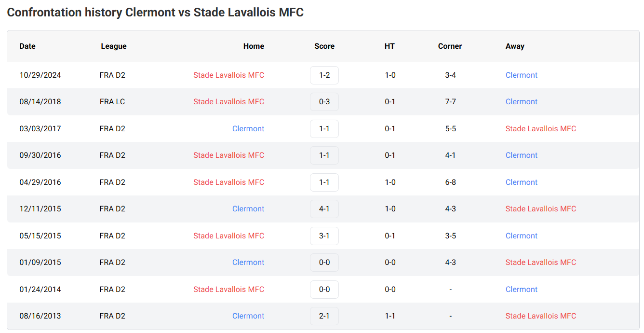Click Stade Lavallois MFC home link for 01/24/2014
This screenshot has width=644, height=333.
(x=228, y=290)
